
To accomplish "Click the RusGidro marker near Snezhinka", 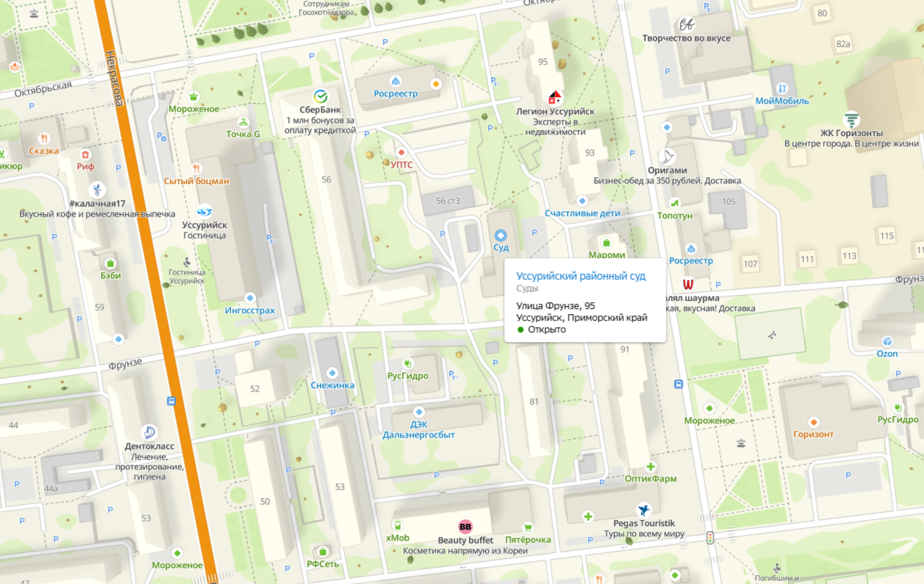I will tap(407, 363).
